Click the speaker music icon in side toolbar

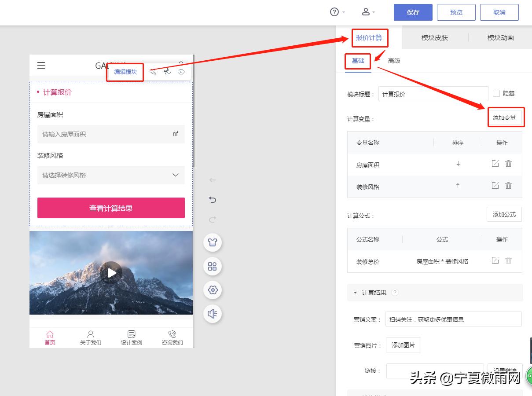[x=213, y=314]
